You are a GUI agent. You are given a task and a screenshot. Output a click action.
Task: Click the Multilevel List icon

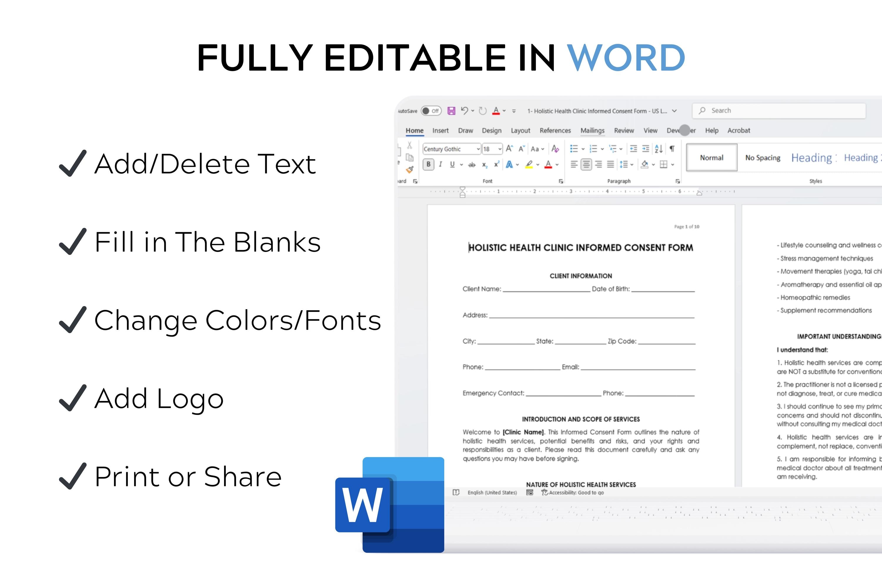click(613, 149)
